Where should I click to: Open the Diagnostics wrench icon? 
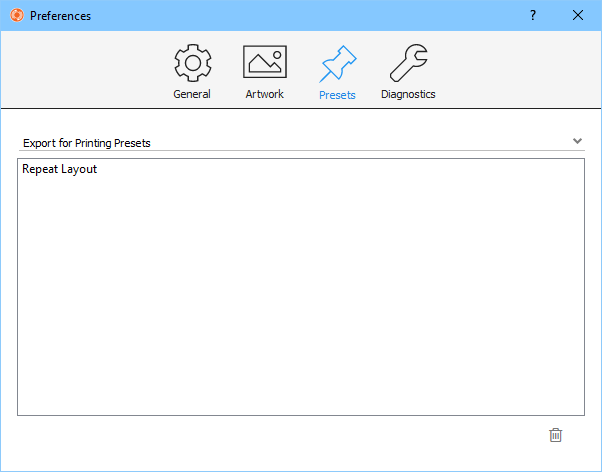pyautogui.click(x=408, y=63)
